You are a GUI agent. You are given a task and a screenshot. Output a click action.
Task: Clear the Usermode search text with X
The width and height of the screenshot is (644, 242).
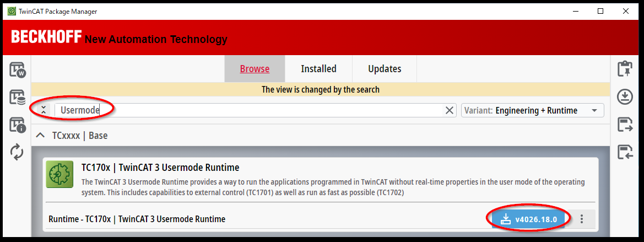pos(450,110)
